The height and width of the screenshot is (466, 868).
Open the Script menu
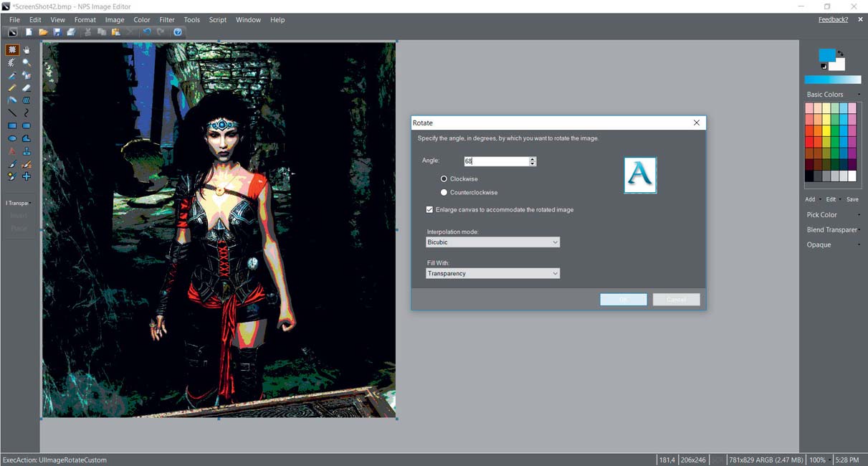[x=217, y=20]
